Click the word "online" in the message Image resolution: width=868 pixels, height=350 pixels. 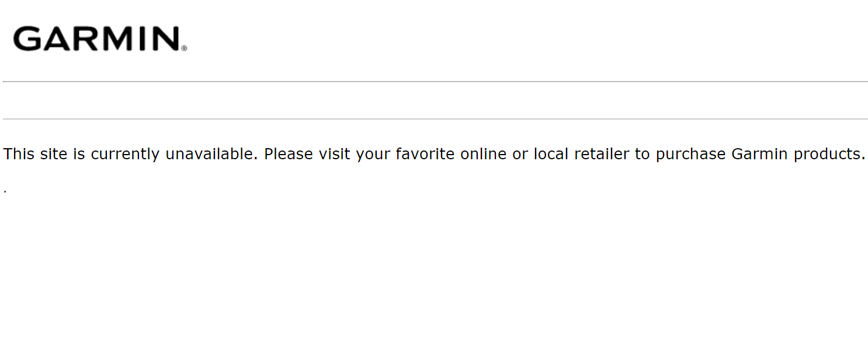tap(484, 154)
